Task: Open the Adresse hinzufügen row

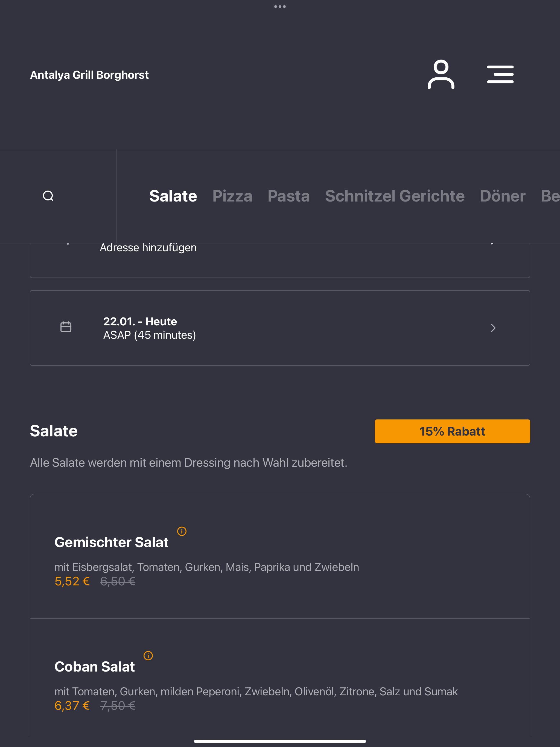Action: [x=280, y=260]
